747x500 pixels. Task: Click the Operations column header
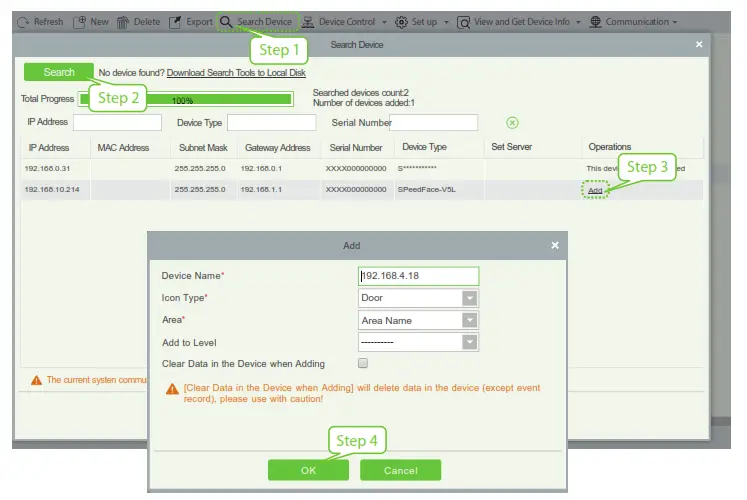tap(610, 147)
